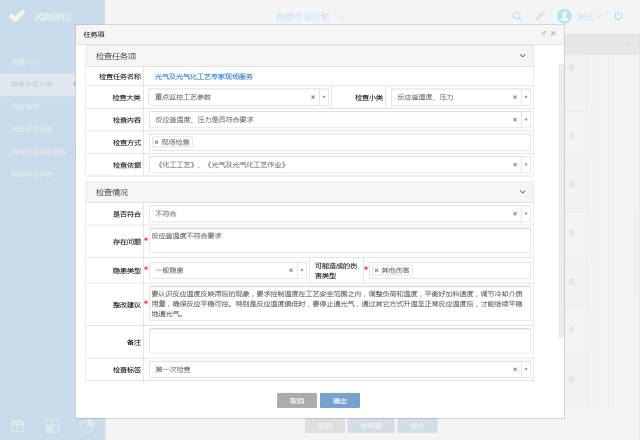The height and width of the screenshot is (440, 640).
Task: Click the wrench tool icon in header
Action: (541, 16)
